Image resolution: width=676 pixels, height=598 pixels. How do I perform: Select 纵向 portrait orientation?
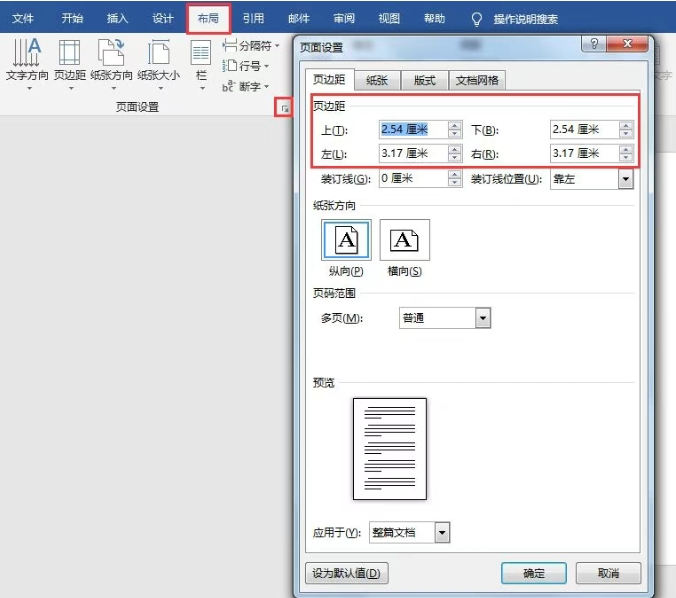click(x=346, y=240)
